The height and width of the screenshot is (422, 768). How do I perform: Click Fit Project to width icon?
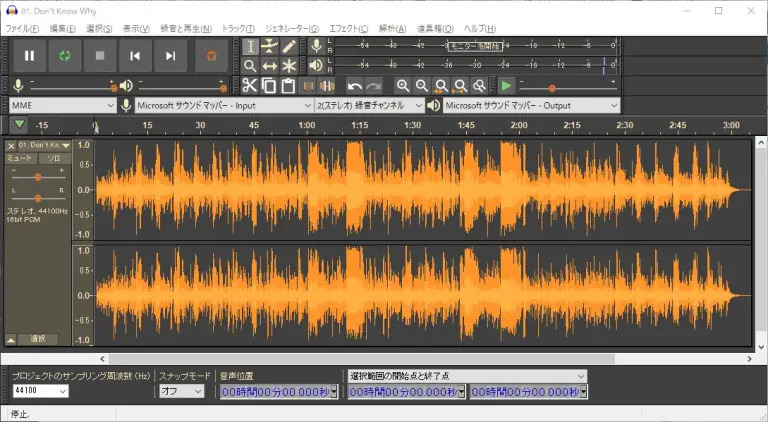click(x=460, y=86)
